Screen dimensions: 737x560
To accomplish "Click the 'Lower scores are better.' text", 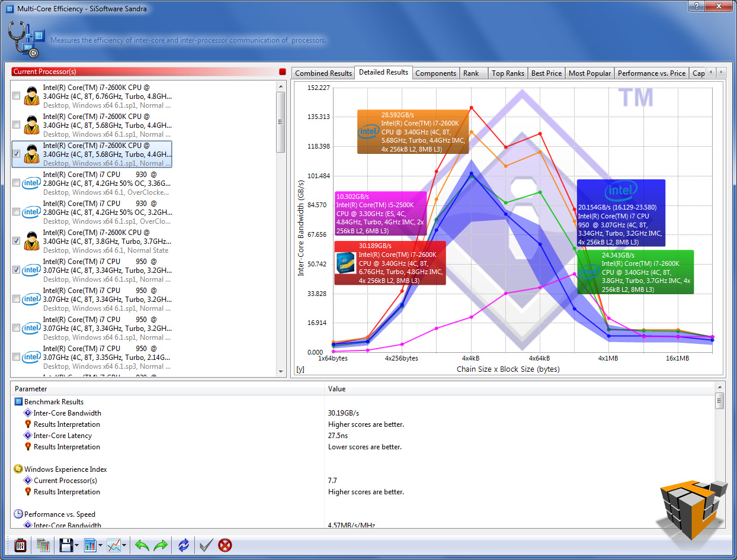I will (x=365, y=447).
